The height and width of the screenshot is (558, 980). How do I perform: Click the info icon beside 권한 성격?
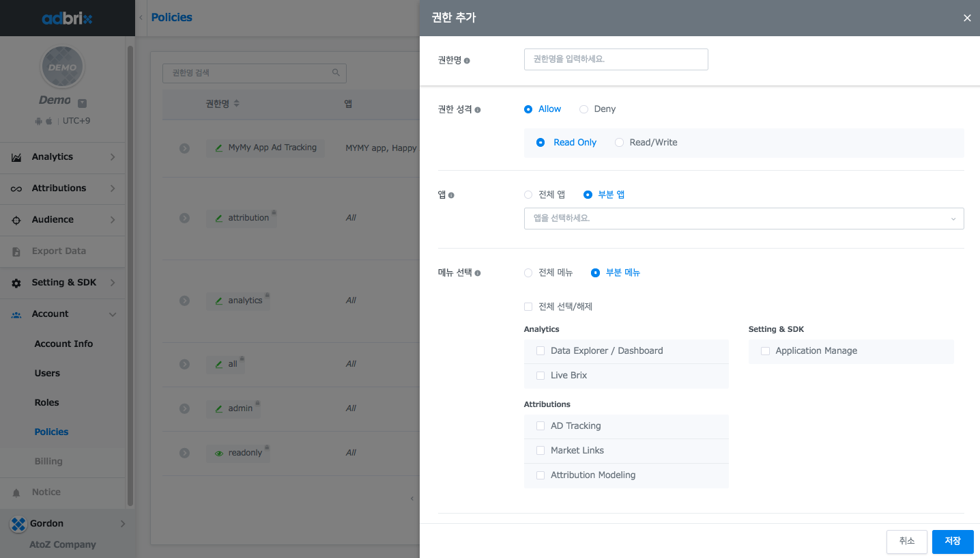click(x=478, y=110)
